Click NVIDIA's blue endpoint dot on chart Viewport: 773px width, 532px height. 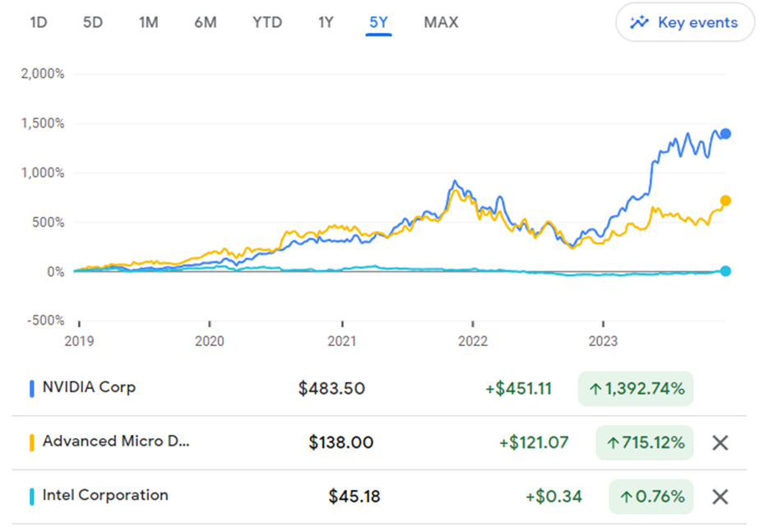[725, 134]
